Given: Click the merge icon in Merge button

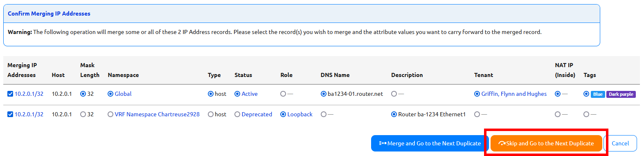Looking at the screenshot, I should tap(382, 143).
